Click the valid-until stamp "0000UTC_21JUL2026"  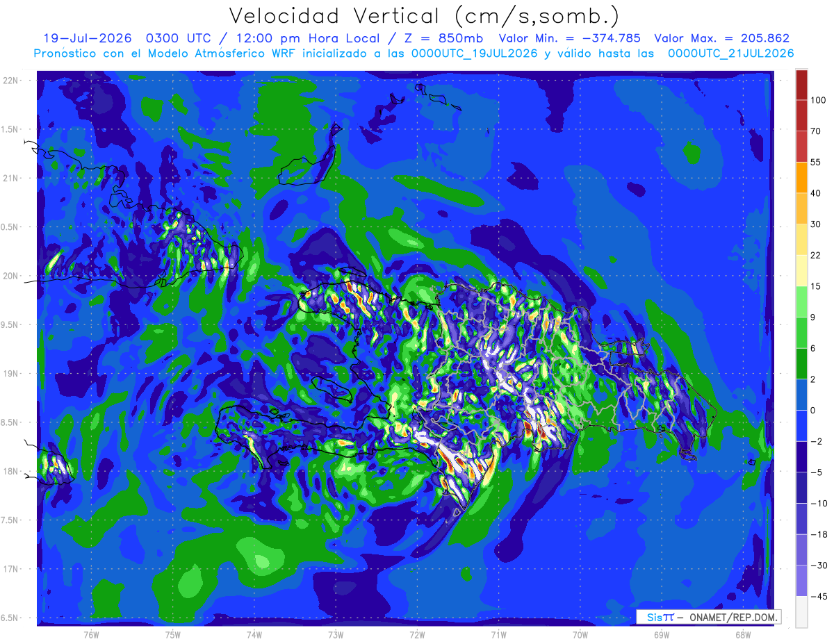730,53
